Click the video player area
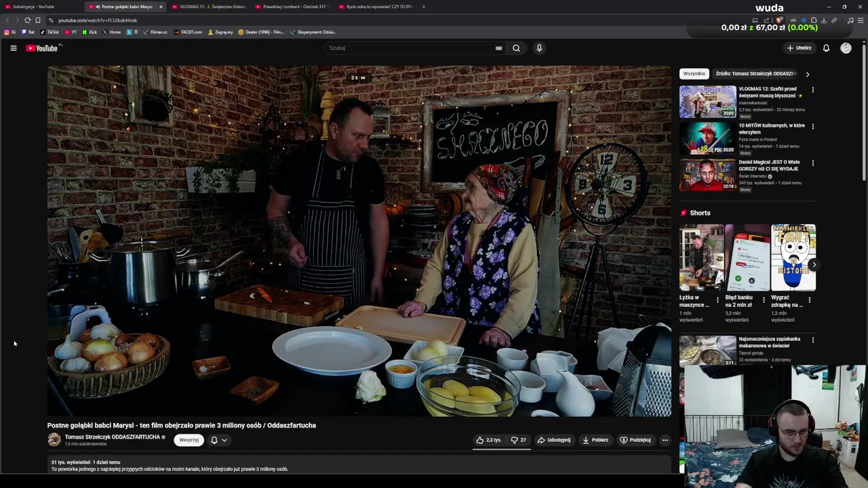Screen dimensions: 868x488 (x=359, y=241)
